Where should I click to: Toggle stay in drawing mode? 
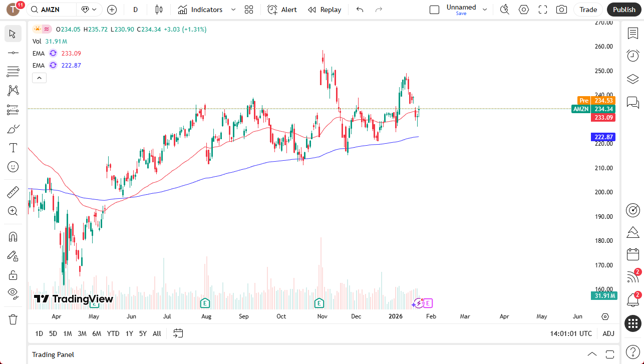coord(13,256)
